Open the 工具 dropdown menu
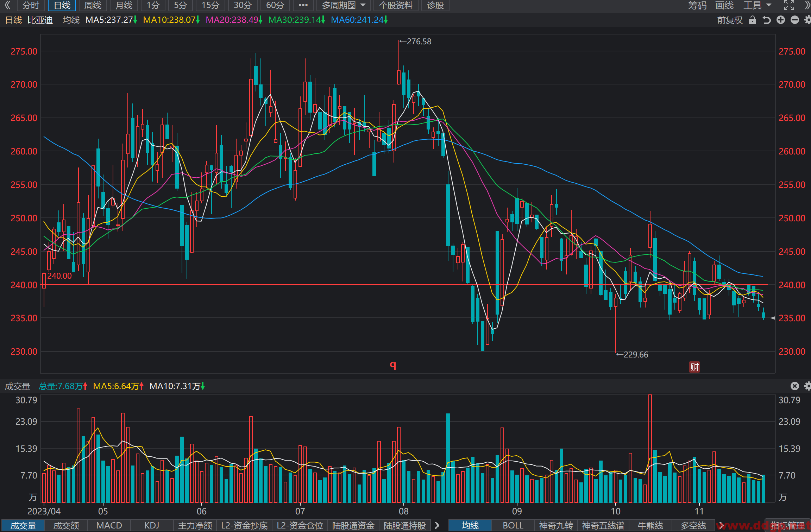 (x=757, y=5)
